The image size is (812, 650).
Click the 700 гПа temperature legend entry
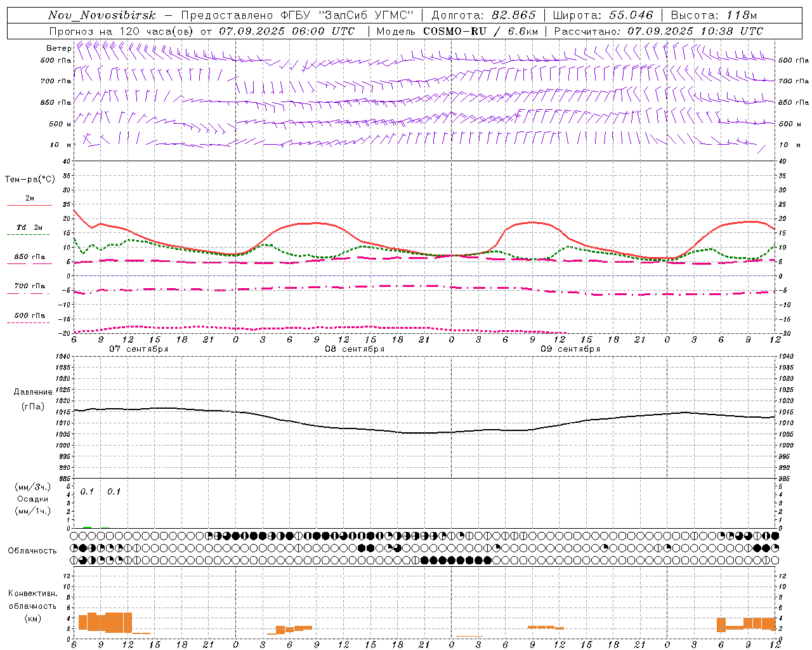point(29,286)
